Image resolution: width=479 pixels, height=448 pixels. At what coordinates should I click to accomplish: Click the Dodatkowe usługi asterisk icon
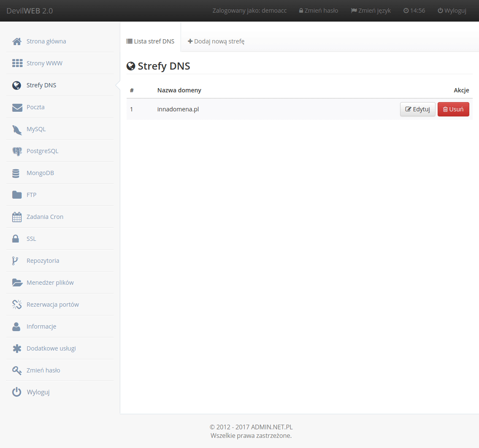click(x=17, y=348)
